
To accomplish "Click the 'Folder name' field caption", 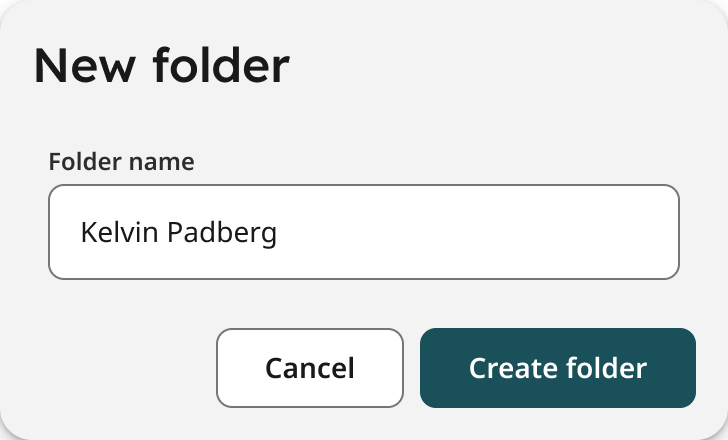I will tap(122, 162).
